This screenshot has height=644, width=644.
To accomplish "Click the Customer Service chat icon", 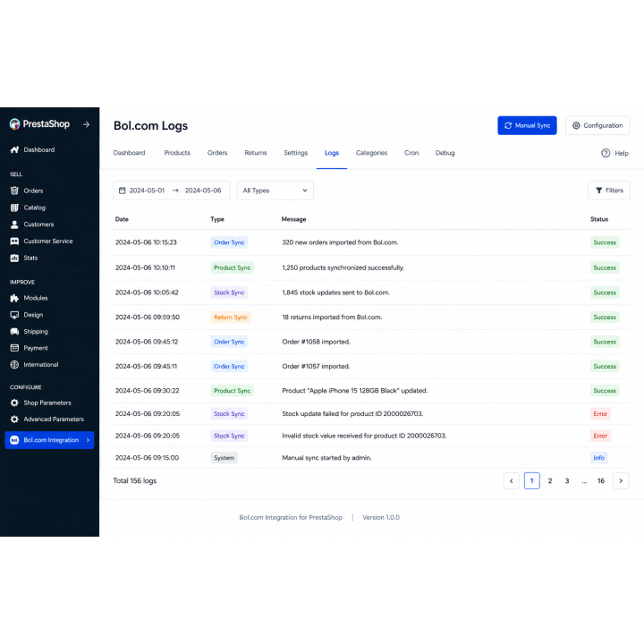I will [14, 241].
